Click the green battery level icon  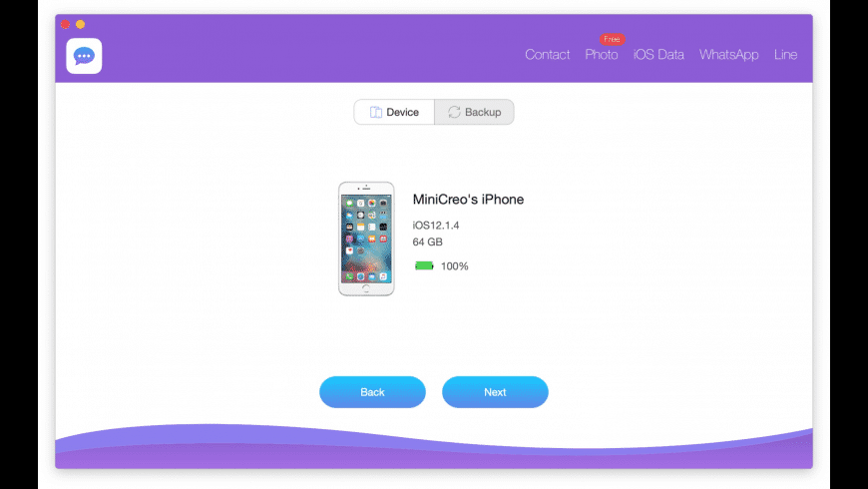[424, 265]
